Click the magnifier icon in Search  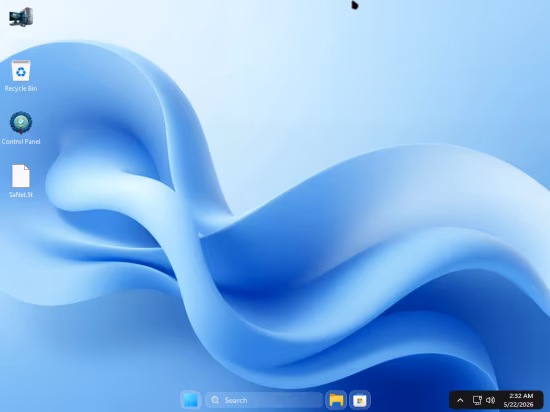(x=215, y=400)
